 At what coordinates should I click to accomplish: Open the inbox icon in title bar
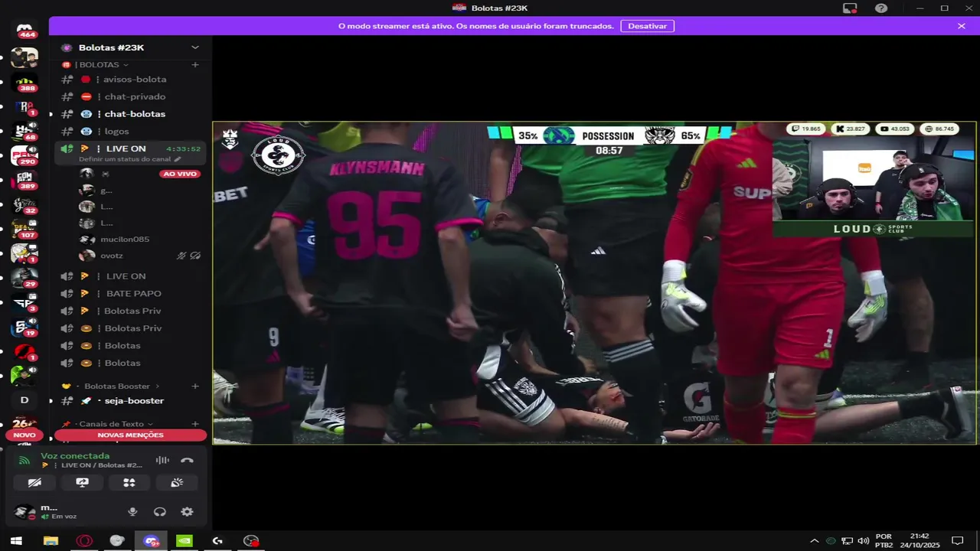pos(850,8)
